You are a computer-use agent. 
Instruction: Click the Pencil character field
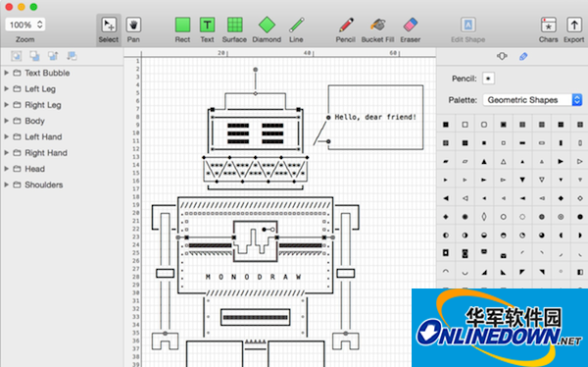(x=488, y=79)
